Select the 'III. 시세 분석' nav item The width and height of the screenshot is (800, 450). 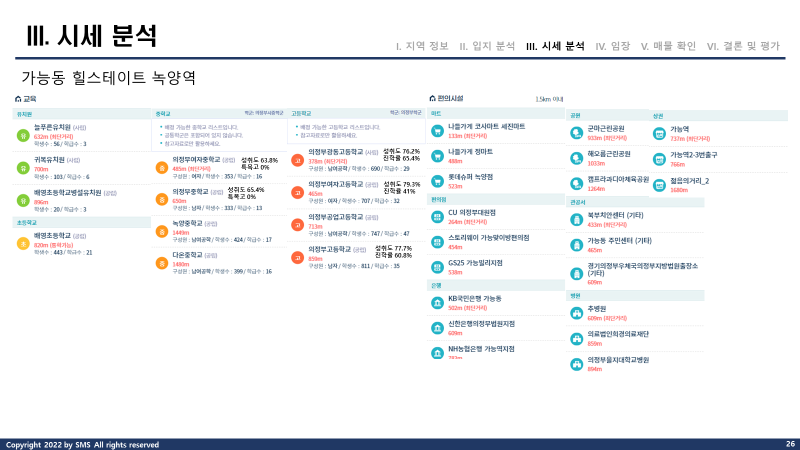click(555, 46)
